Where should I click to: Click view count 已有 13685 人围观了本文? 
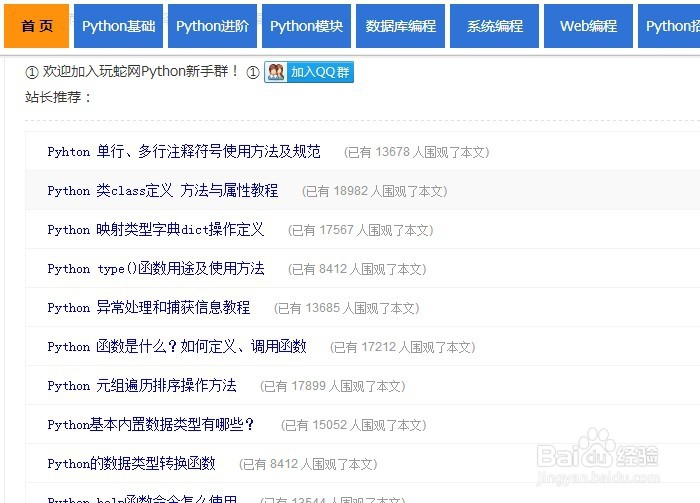pos(346,308)
